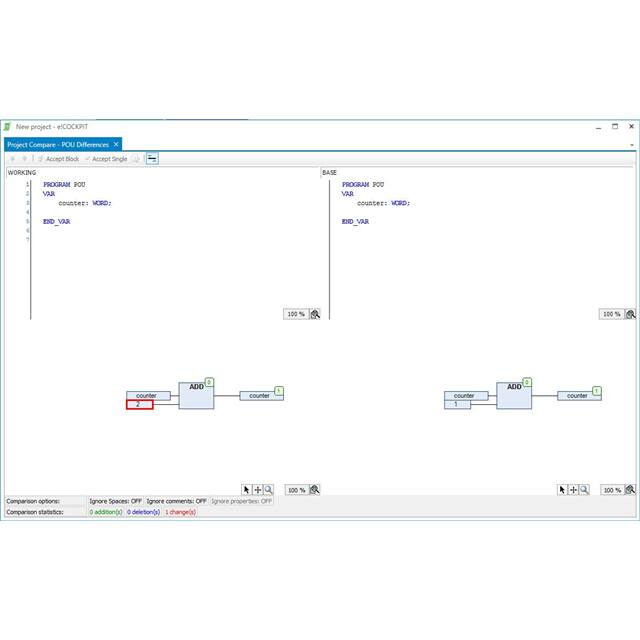Select the pointer tool in WORKING diagram

tap(247, 490)
